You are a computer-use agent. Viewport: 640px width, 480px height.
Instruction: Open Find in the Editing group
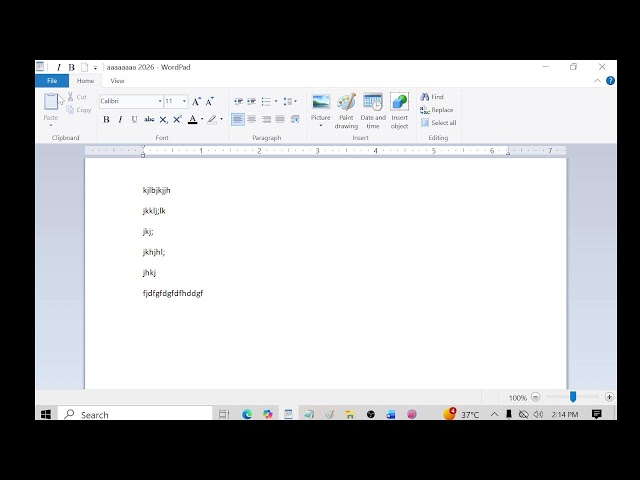tap(432, 97)
